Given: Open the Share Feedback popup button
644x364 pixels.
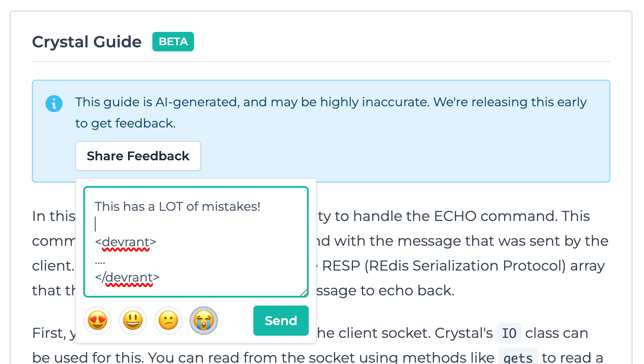Looking at the screenshot, I should (138, 156).
